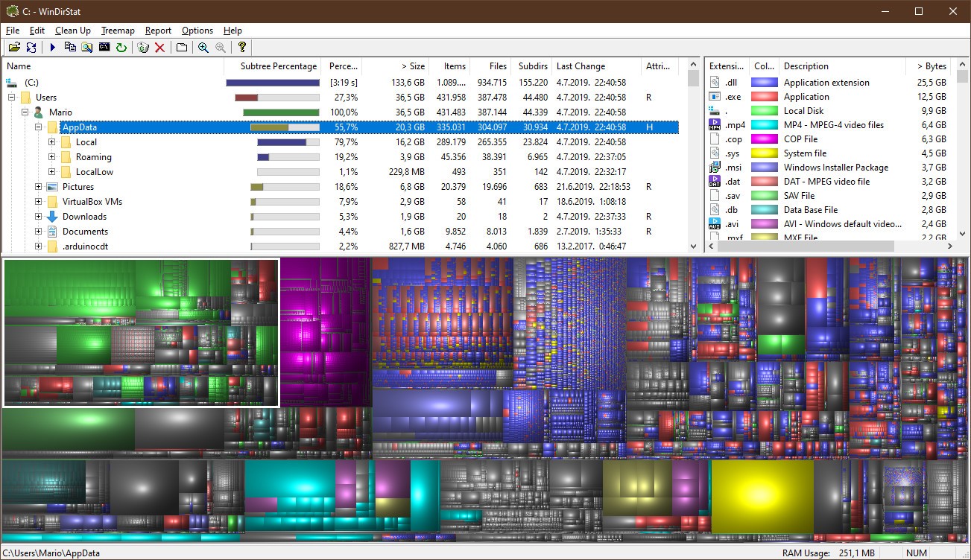Open the Options menu

click(x=197, y=31)
